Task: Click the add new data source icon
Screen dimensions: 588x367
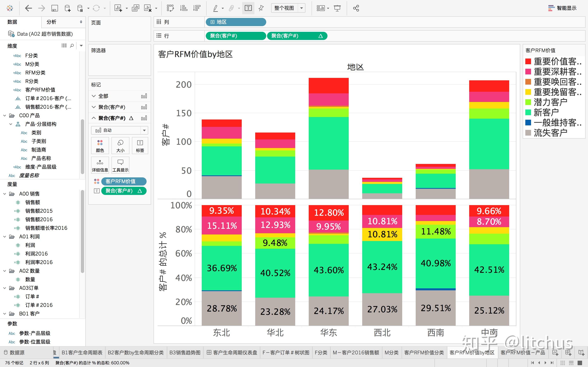Action: (x=68, y=8)
